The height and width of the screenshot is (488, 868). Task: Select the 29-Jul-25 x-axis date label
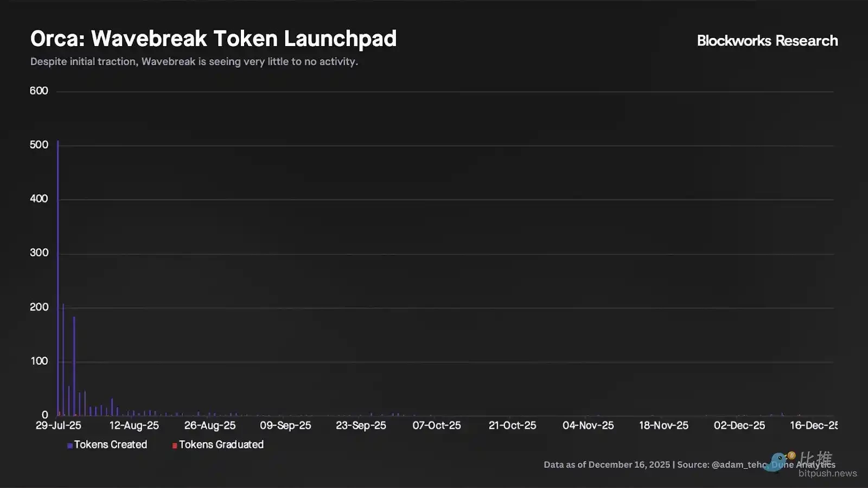pyautogui.click(x=59, y=426)
